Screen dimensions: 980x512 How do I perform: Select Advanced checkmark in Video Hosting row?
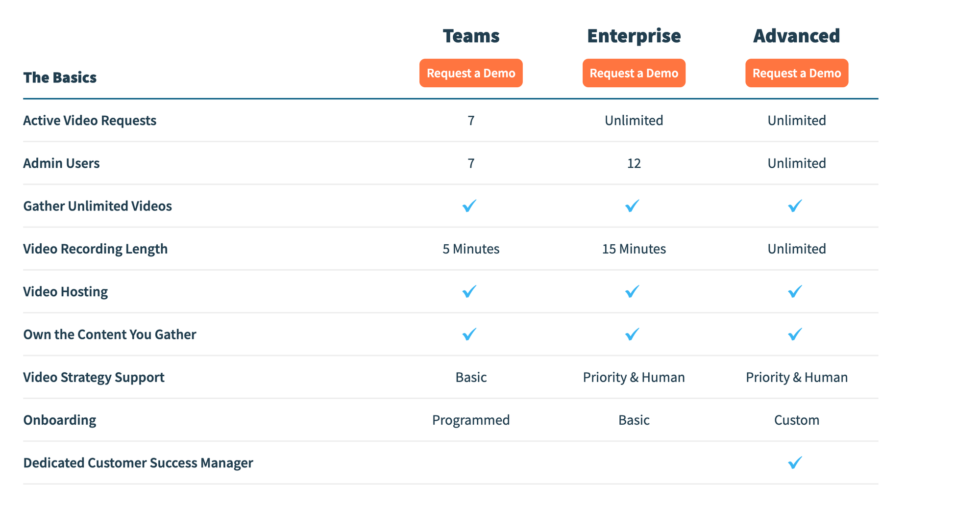coord(795,291)
